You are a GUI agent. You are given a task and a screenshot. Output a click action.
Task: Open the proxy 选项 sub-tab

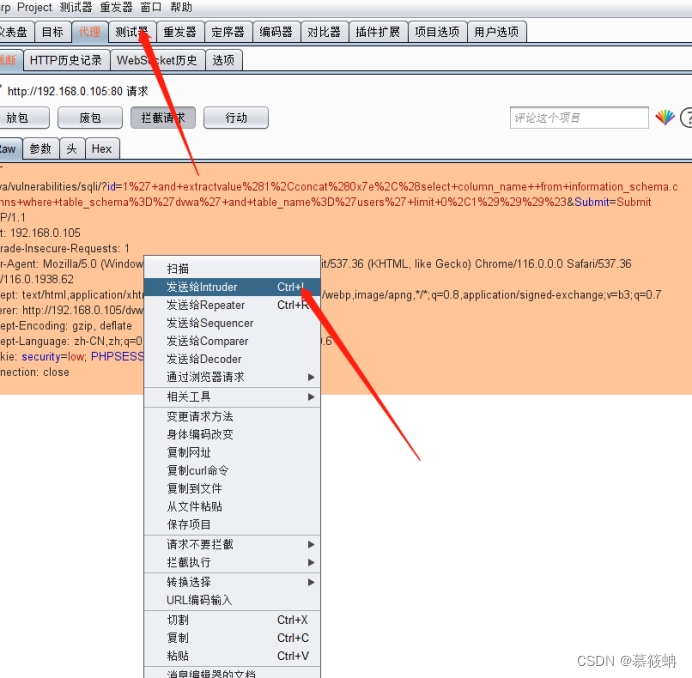(224, 60)
